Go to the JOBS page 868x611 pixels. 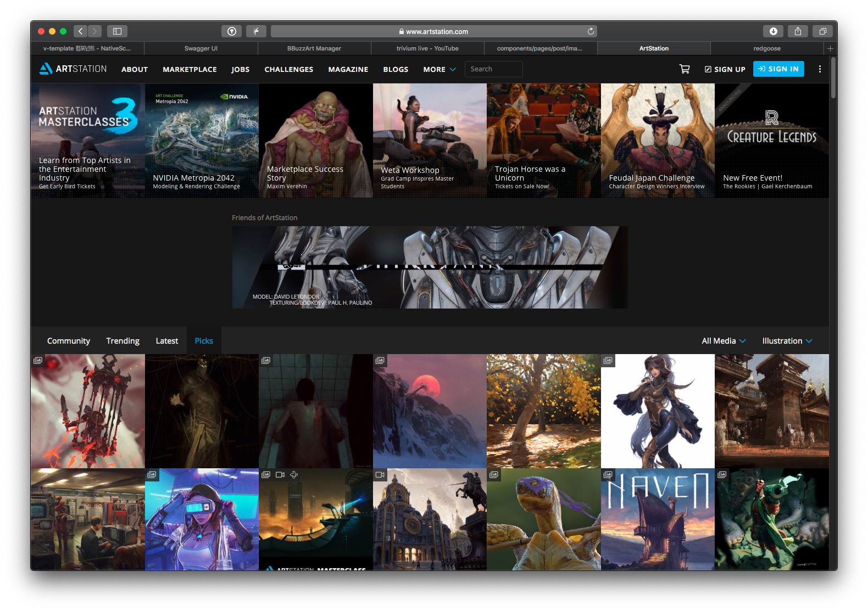point(241,70)
